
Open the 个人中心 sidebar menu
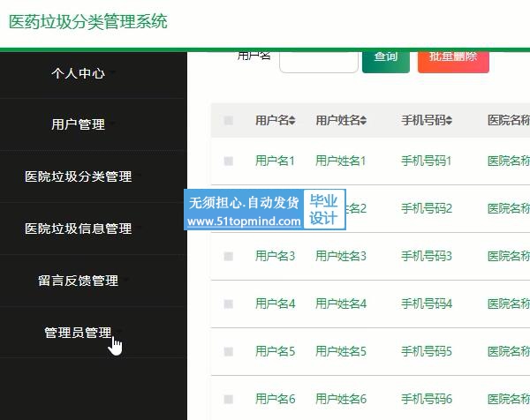(78, 73)
